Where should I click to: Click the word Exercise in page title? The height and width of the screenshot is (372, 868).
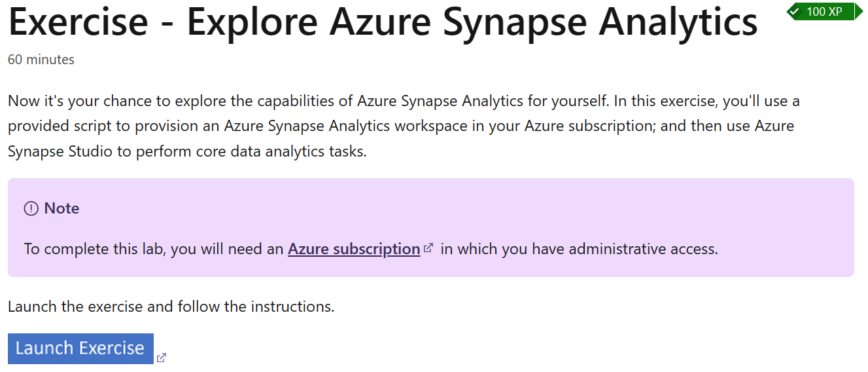(78, 22)
